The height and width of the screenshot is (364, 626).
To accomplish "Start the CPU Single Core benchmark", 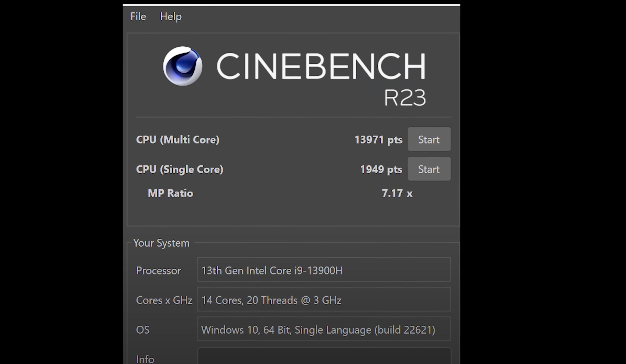I will click(429, 169).
